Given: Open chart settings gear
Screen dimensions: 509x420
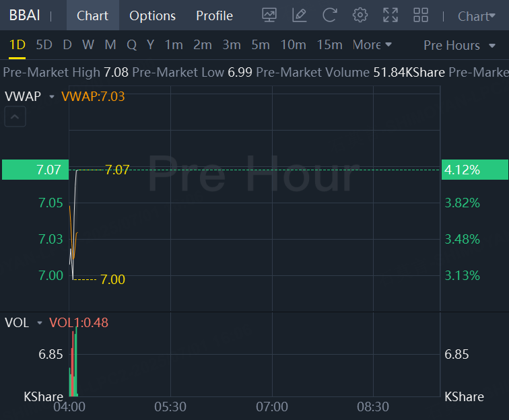Looking at the screenshot, I should 360,15.
